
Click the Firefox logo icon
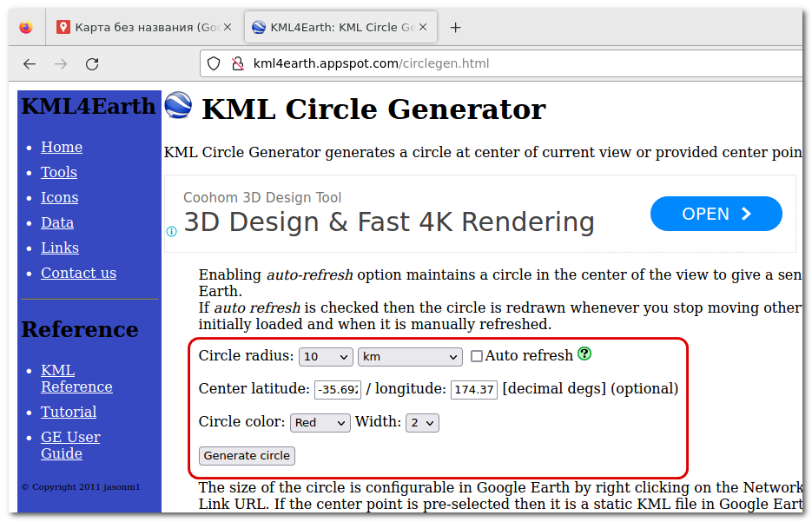tap(26, 27)
